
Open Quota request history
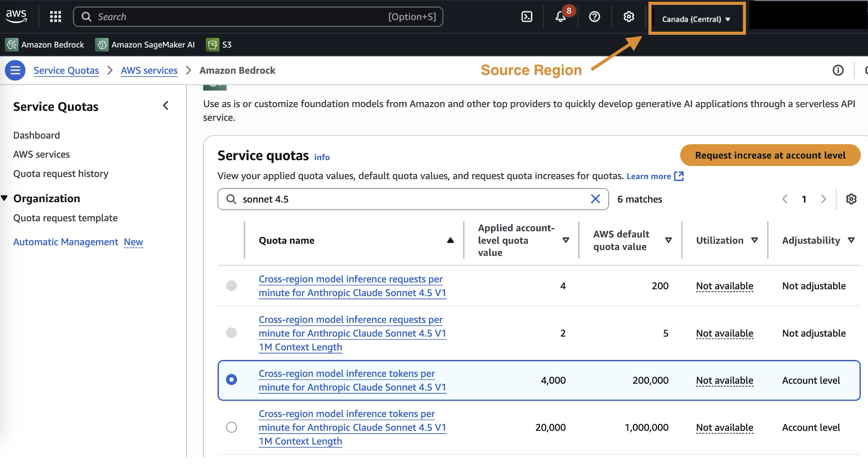(x=61, y=174)
